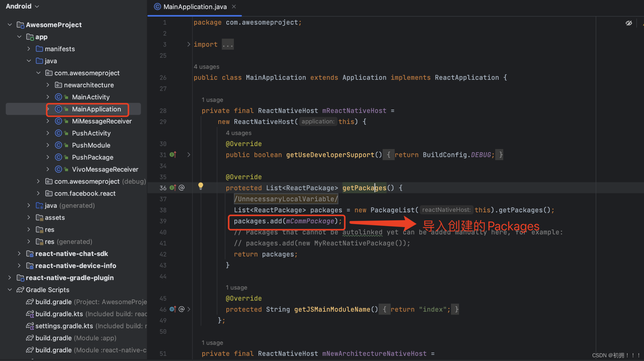The image size is (644, 361).
Task: Click the class icon beside VivoMessageReceiver
Action: (59, 169)
